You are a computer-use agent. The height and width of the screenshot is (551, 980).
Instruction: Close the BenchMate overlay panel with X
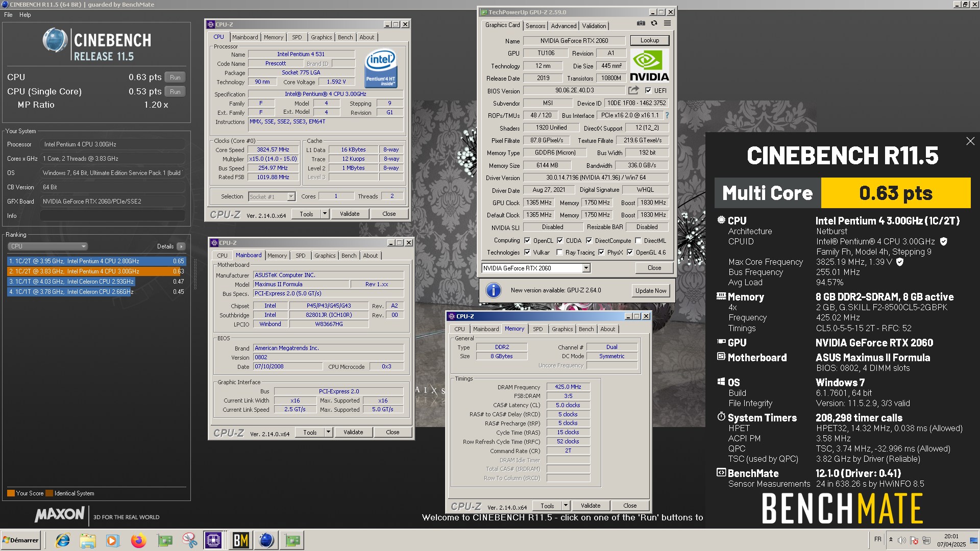(970, 141)
